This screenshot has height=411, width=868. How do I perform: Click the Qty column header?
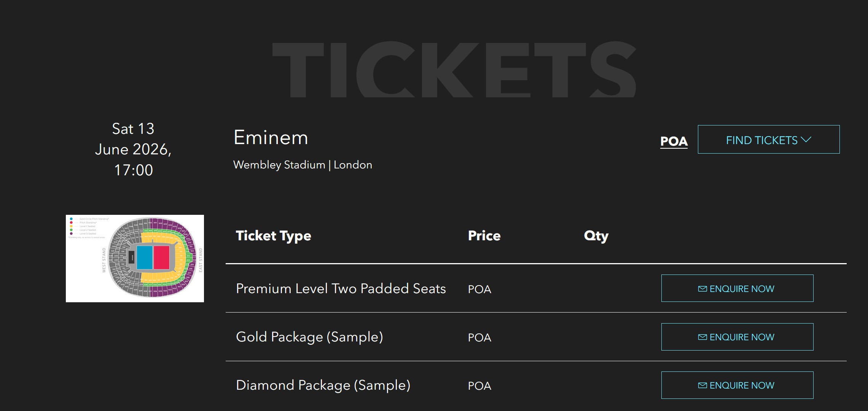[x=596, y=236]
